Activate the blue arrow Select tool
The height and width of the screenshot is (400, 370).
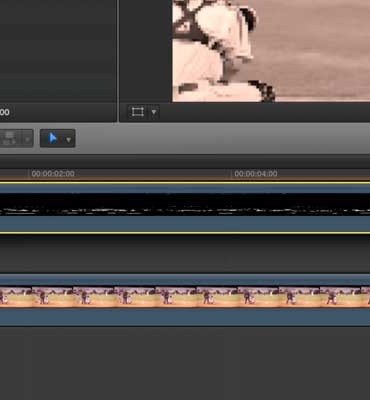pos(53,138)
